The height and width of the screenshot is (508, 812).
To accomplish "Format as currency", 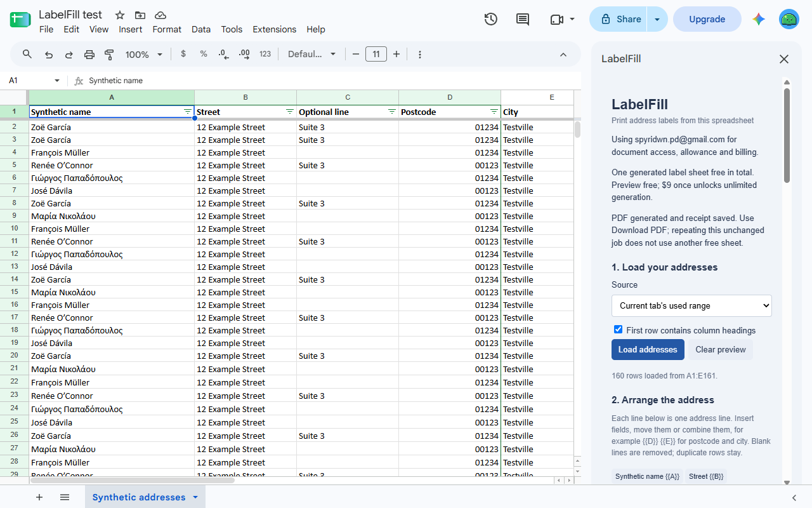I will [x=183, y=54].
